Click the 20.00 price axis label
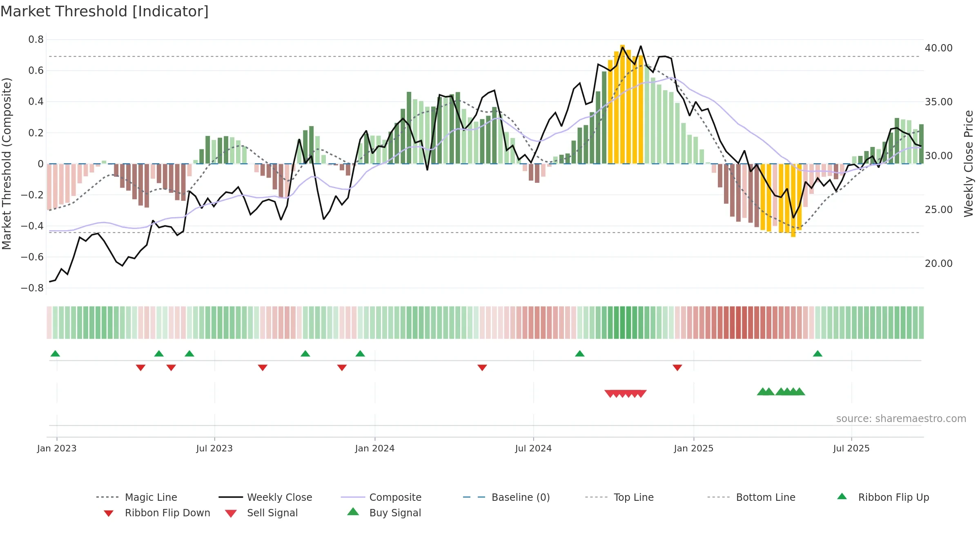The height and width of the screenshot is (551, 980). click(x=939, y=263)
